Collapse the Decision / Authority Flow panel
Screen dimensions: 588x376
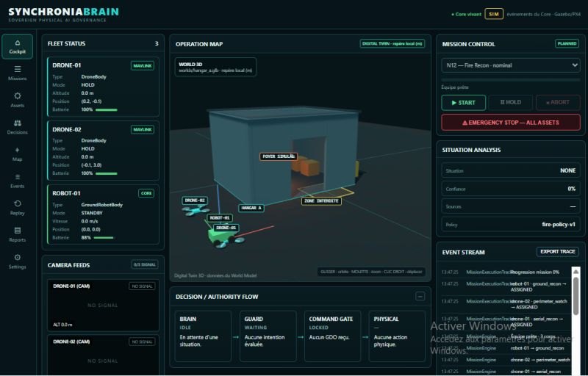pyautogui.click(x=420, y=297)
